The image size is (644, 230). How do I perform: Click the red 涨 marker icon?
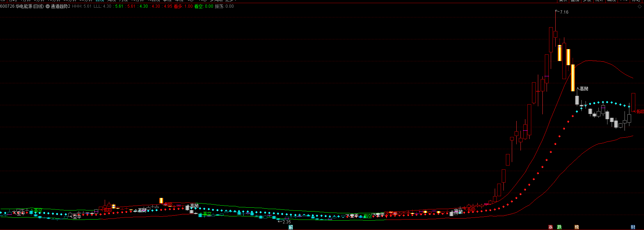click(x=550, y=227)
